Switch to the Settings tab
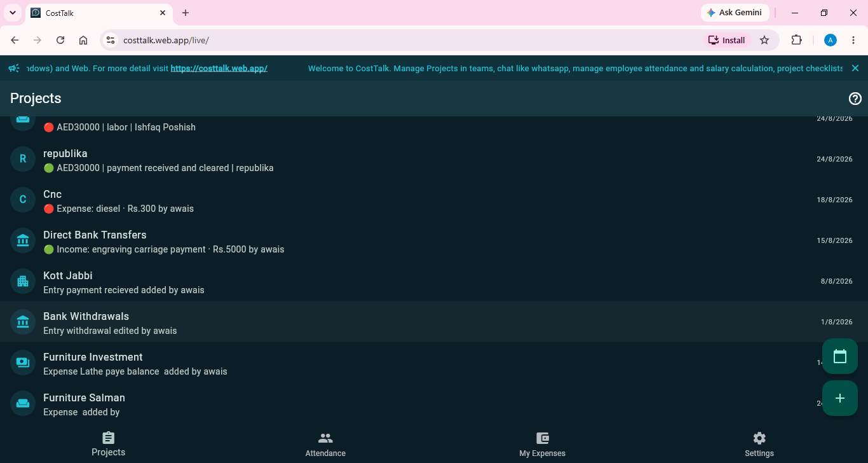The image size is (868, 463). 759,444
